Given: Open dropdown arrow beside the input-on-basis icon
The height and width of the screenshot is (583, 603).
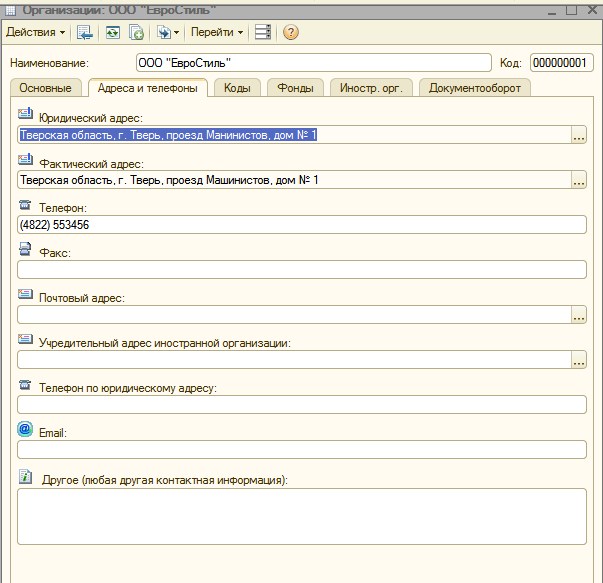Looking at the screenshot, I should tap(177, 32).
